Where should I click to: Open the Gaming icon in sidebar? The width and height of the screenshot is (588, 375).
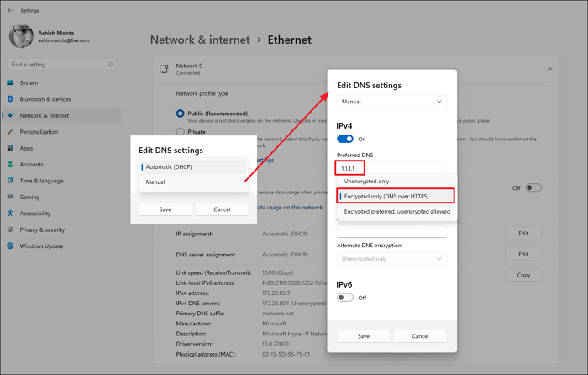pos(10,197)
